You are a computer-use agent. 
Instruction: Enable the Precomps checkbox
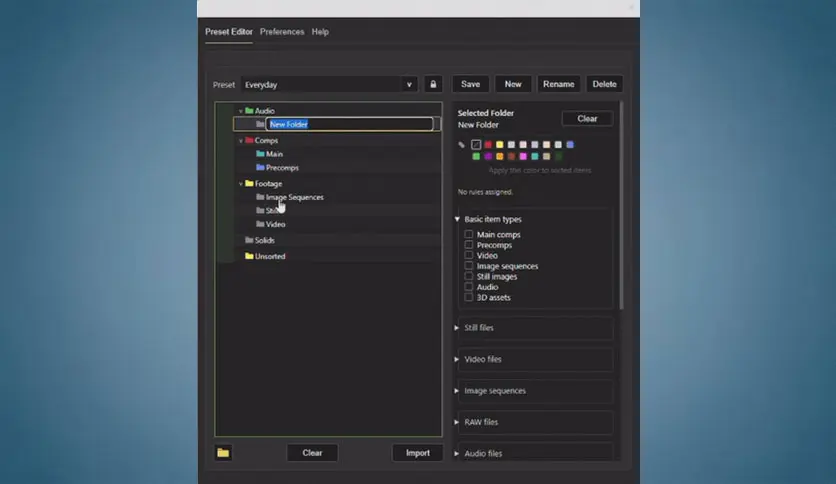click(x=469, y=245)
